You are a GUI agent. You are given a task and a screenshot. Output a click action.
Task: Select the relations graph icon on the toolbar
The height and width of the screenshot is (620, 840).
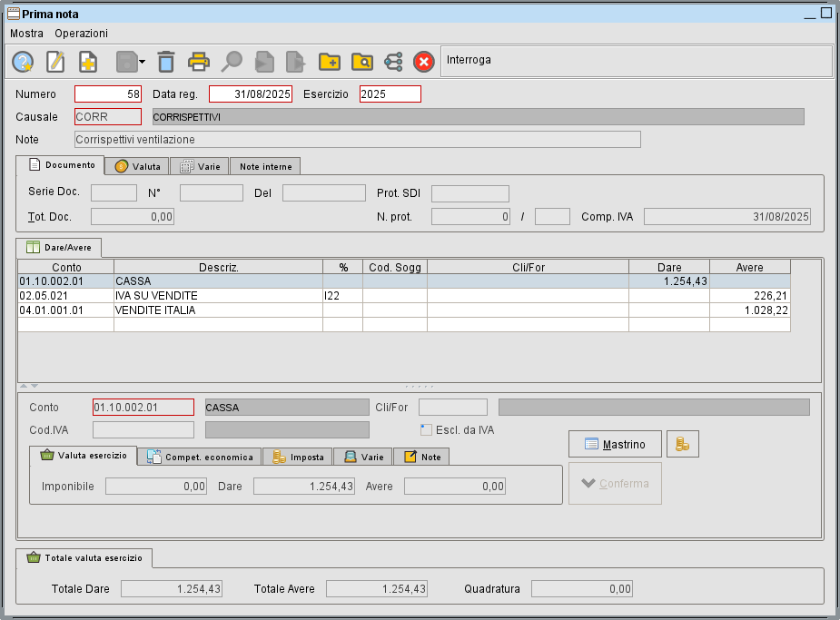393,62
